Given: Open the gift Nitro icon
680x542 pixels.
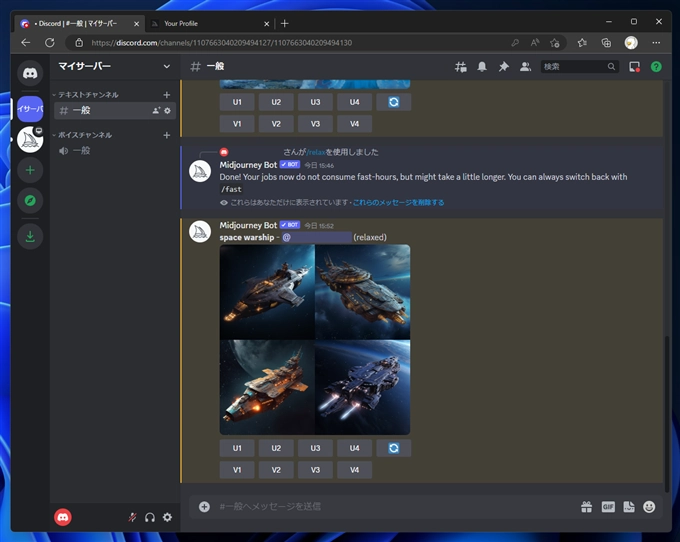Looking at the screenshot, I should click(586, 506).
